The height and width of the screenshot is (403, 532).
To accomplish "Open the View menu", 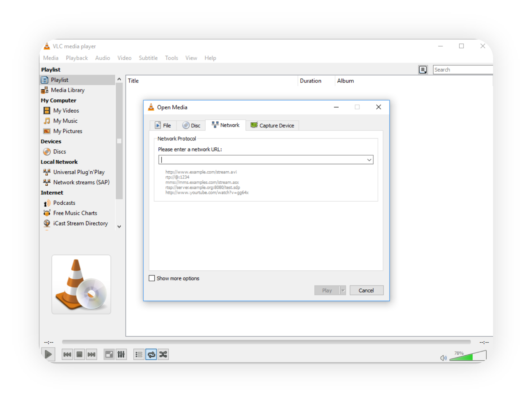I will point(191,58).
